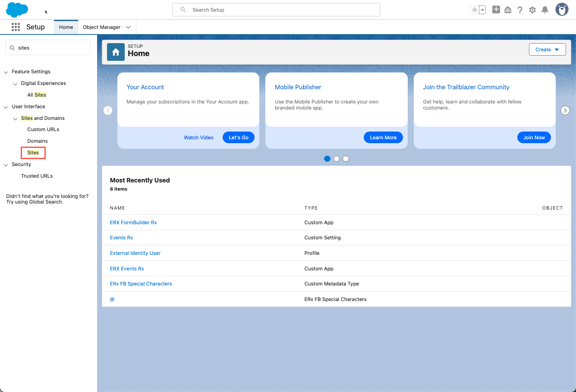Open the ERX FormBuilder Rx link

[x=133, y=223]
